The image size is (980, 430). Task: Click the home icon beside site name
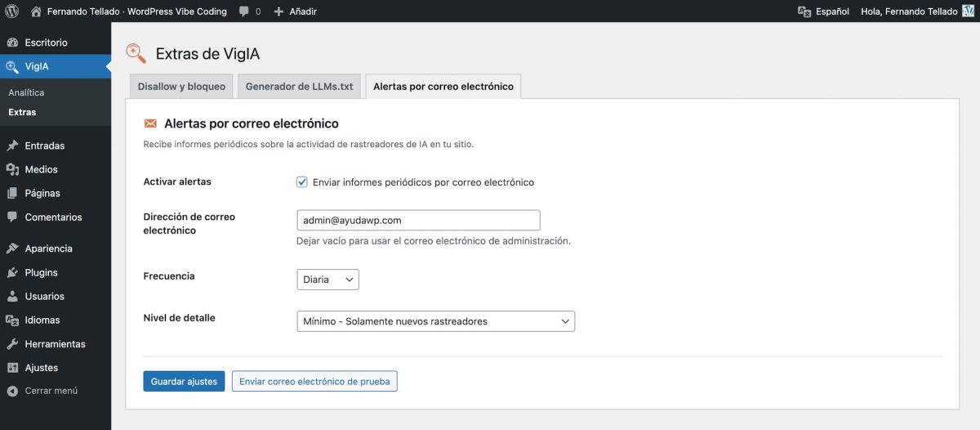click(x=35, y=11)
